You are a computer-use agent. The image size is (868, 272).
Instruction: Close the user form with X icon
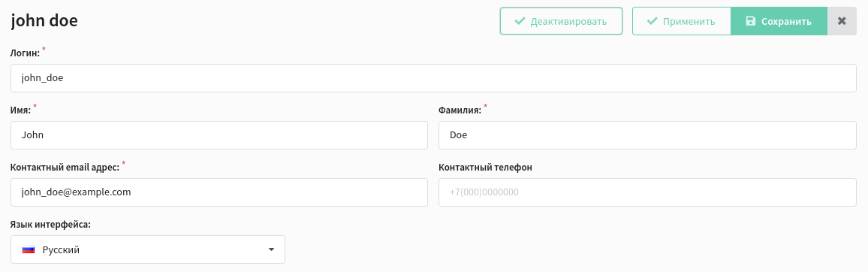[842, 21]
